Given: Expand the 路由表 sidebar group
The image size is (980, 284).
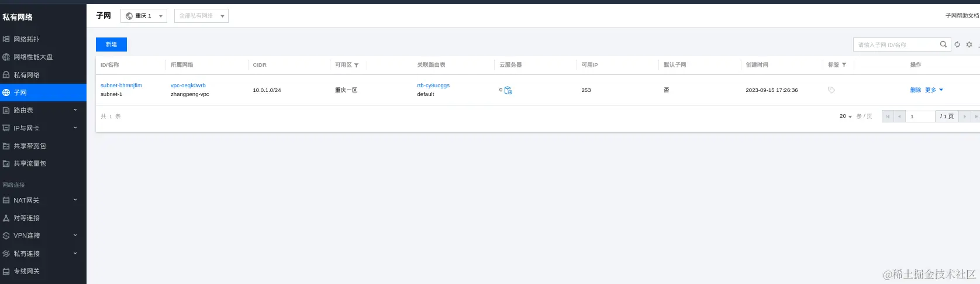Looking at the screenshot, I should pos(43,110).
